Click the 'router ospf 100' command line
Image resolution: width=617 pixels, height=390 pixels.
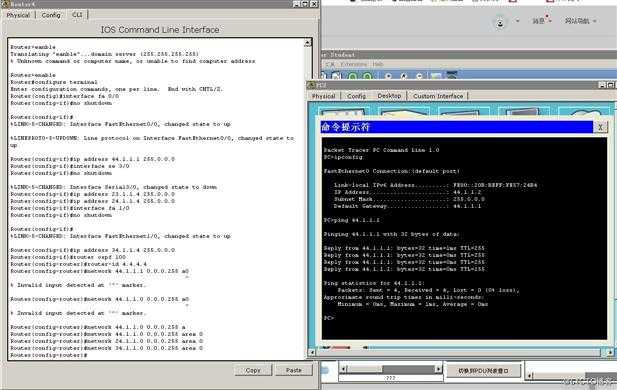(68, 257)
